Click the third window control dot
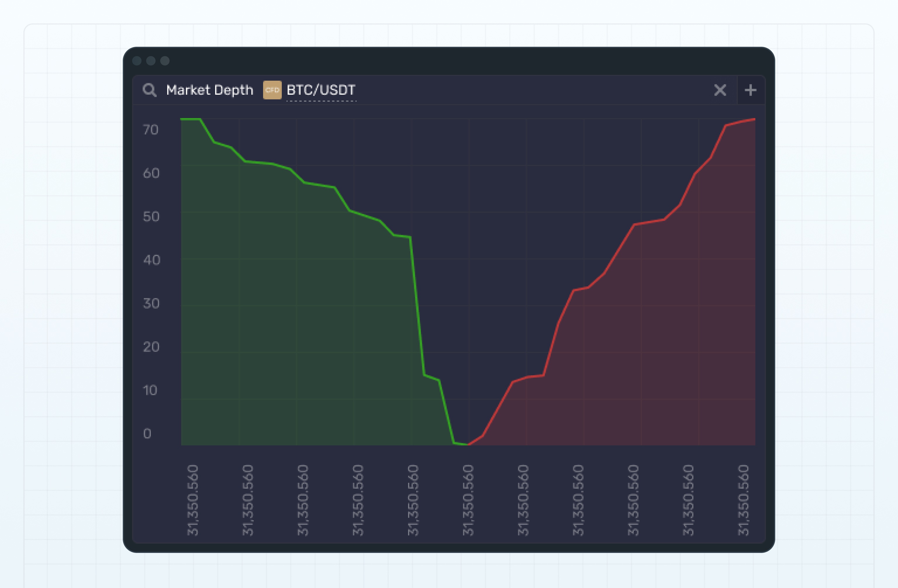Screen dimensions: 898x588 pyautogui.click(x=165, y=61)
